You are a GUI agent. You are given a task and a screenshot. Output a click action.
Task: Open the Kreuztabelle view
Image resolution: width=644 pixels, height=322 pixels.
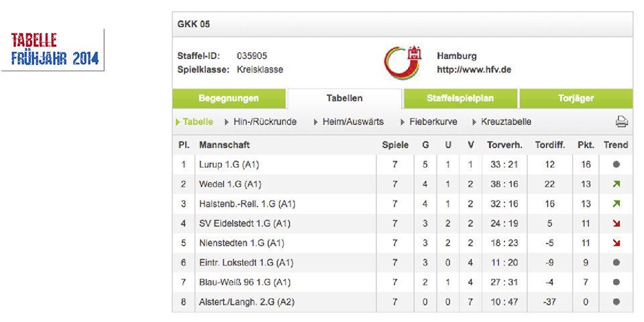[506, 122]
